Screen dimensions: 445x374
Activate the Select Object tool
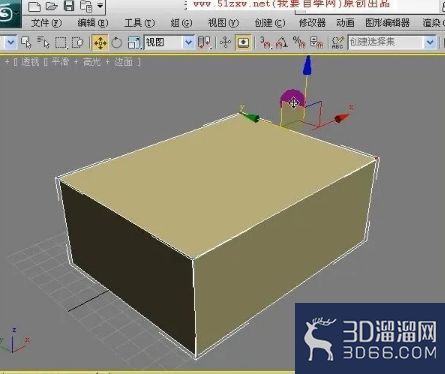(x=26, y=43)
